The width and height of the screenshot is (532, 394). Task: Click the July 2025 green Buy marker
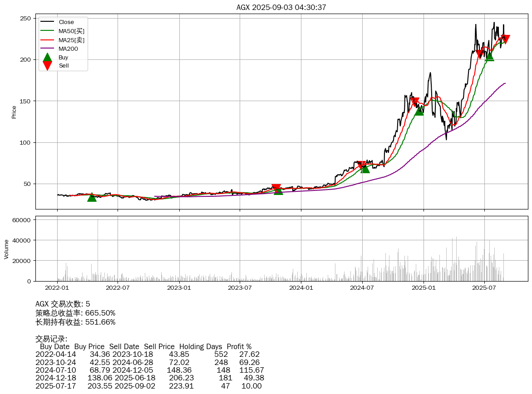click(489, 56)
